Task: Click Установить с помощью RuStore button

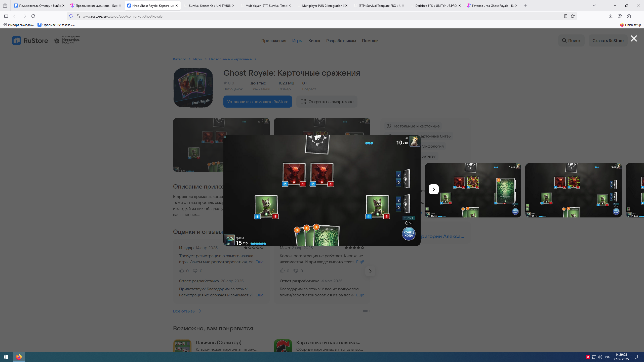Action: tap(258, 102)
